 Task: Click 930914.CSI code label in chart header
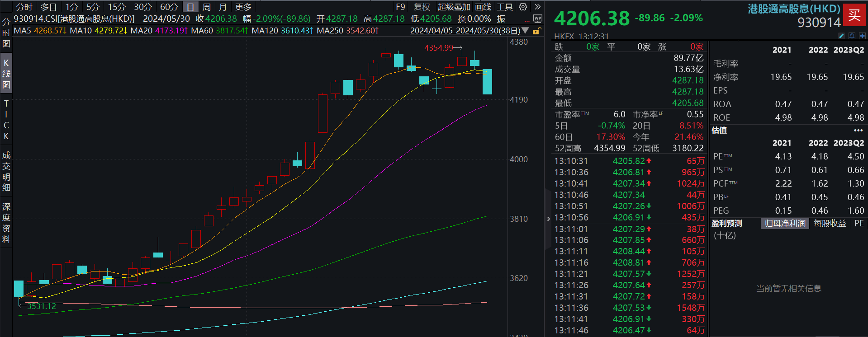click(74, 19)
